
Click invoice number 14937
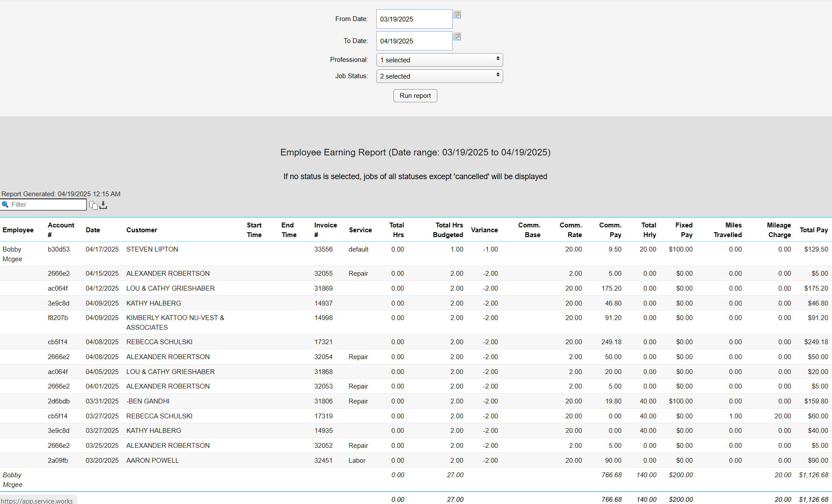point(324,303)
